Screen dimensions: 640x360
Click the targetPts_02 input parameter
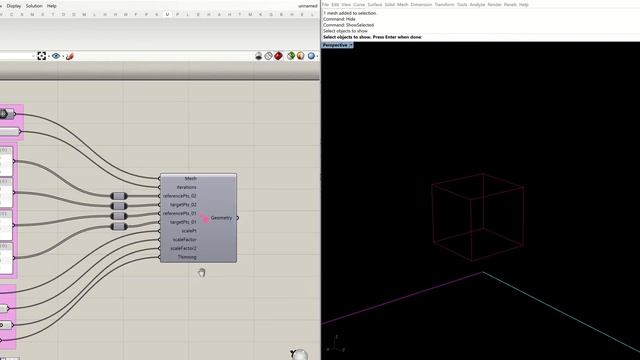point(183,204)
